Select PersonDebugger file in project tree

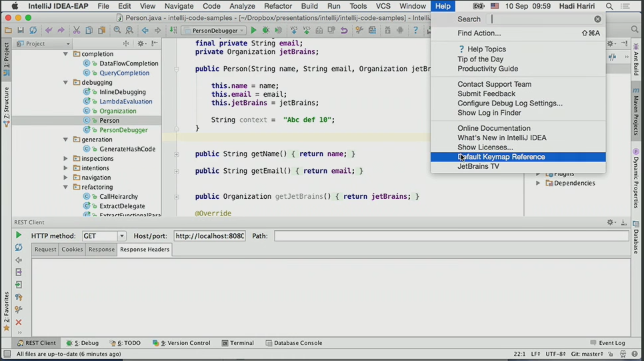click(123, 130)
